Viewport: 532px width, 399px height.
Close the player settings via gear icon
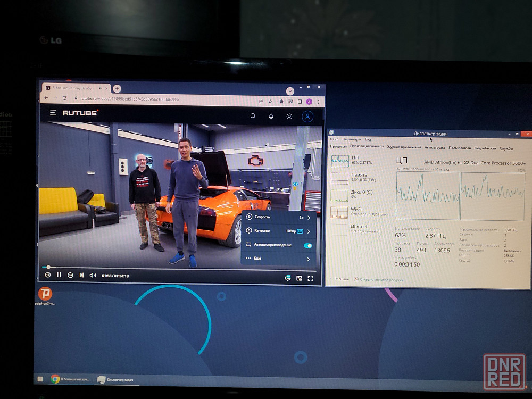288,278
